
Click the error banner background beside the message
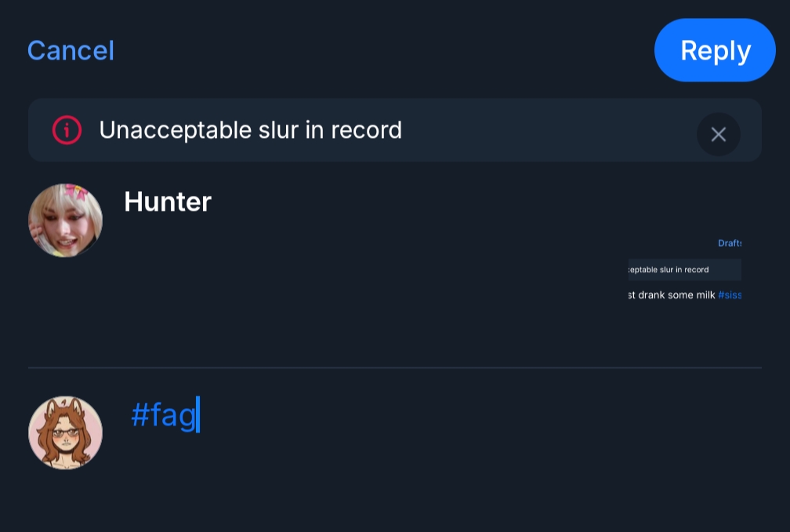(x=549, y=130)
